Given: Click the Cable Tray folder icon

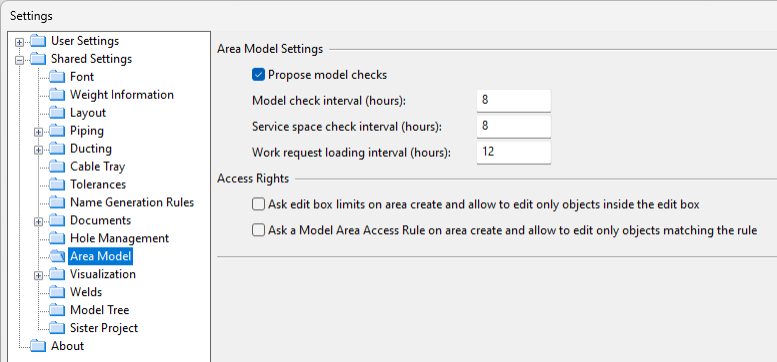Looking at the screenshot, I should tap(57, 166).
